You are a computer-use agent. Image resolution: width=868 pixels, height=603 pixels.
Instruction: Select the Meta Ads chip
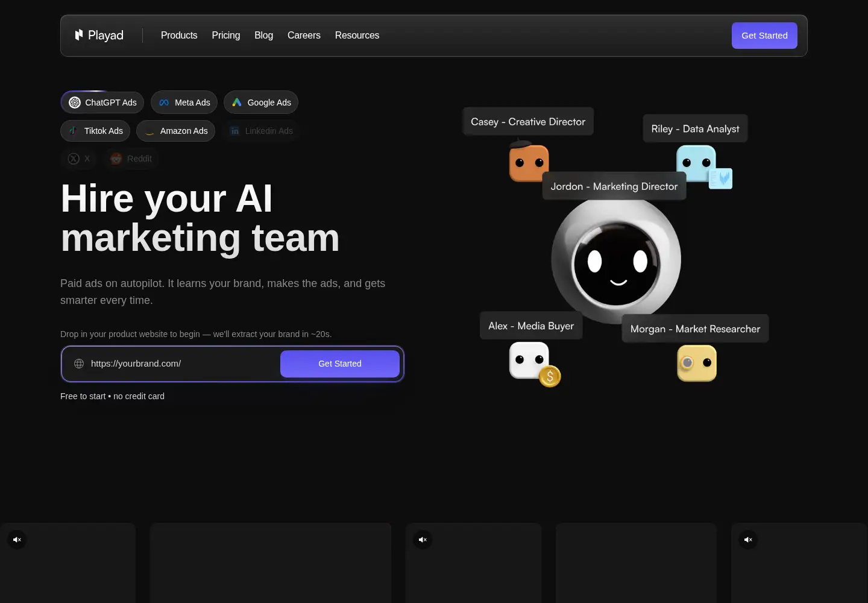pos(184,103)
